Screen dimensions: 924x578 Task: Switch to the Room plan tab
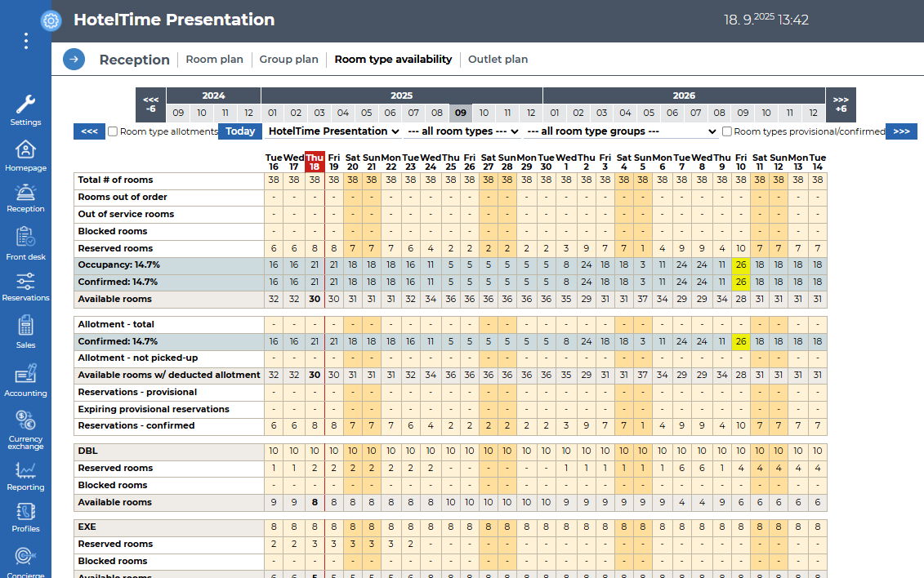tap(214, 59)
